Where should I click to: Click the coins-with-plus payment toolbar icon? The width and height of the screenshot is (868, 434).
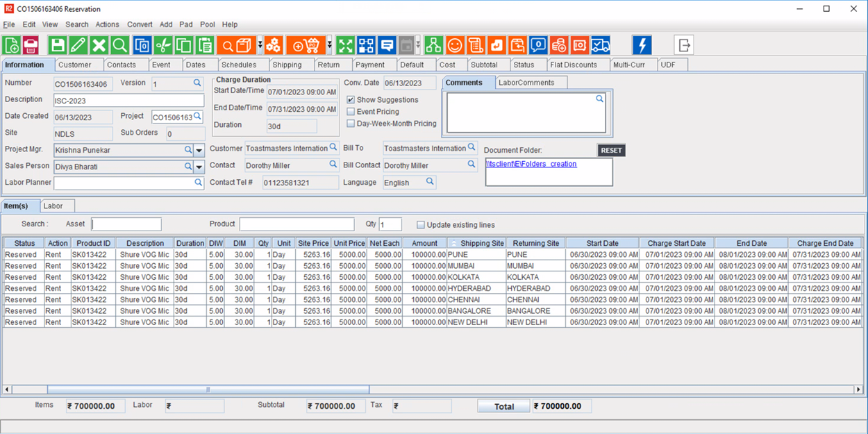[559, 44]
